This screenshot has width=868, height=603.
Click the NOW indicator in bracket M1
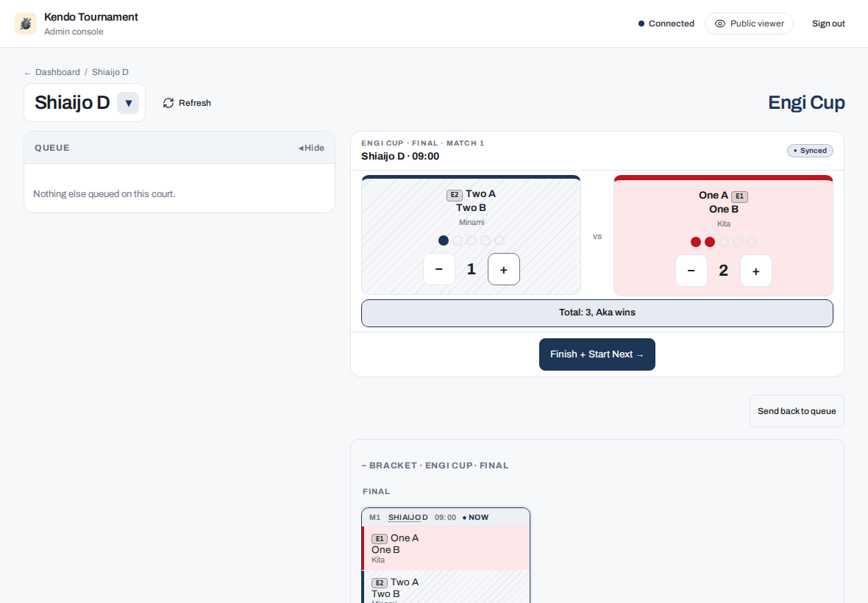[475, 518]
